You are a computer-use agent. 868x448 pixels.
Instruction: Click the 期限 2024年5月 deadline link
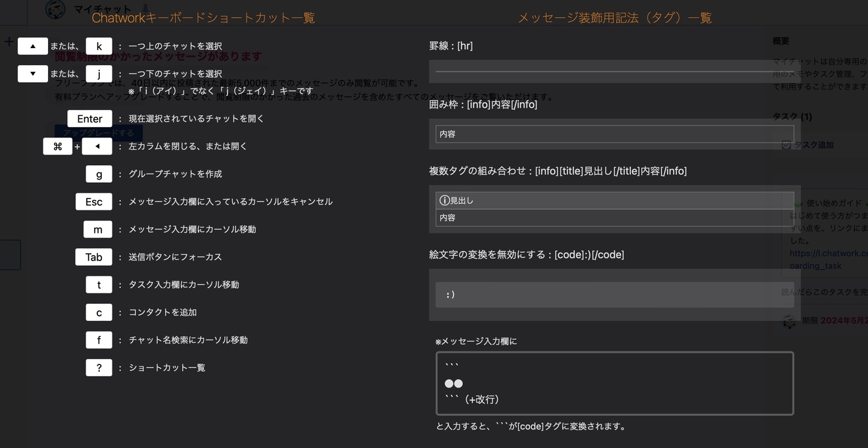(830, 321)
